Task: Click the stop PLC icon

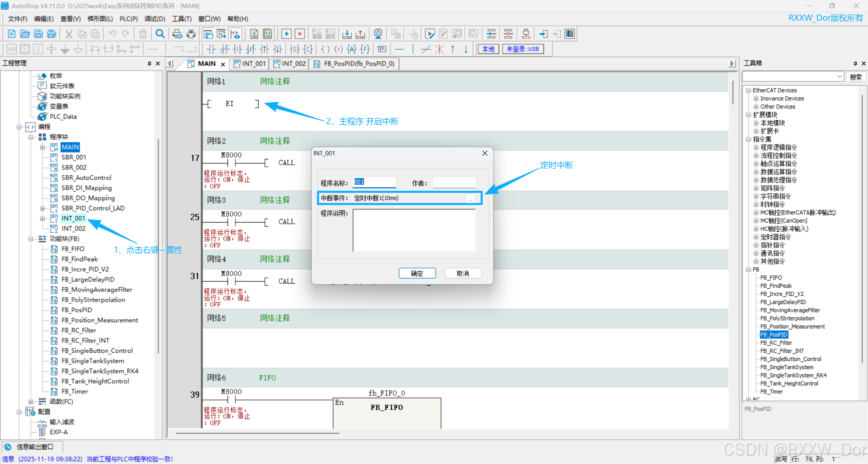Action: pos(299,34)
